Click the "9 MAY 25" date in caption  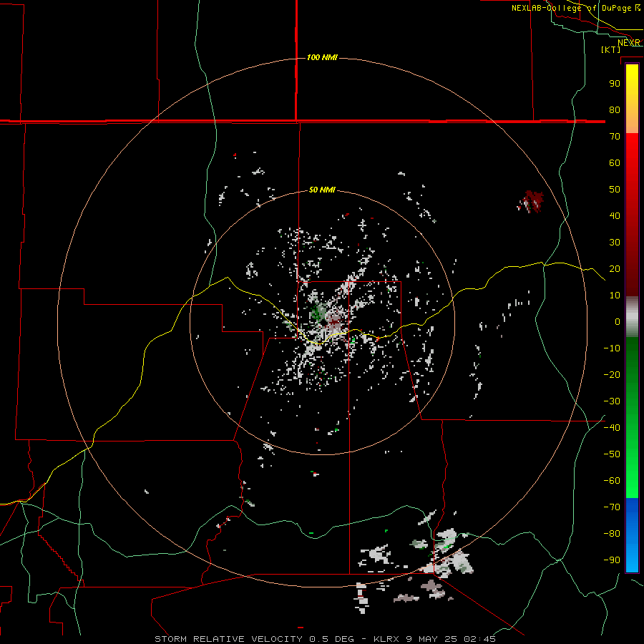click(x=431, y=639)
